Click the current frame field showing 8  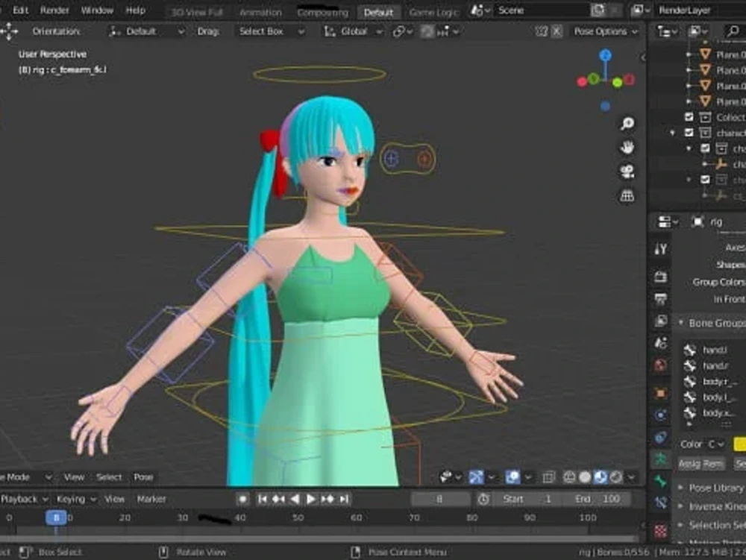pyautogui.click(x=439, y=499)
